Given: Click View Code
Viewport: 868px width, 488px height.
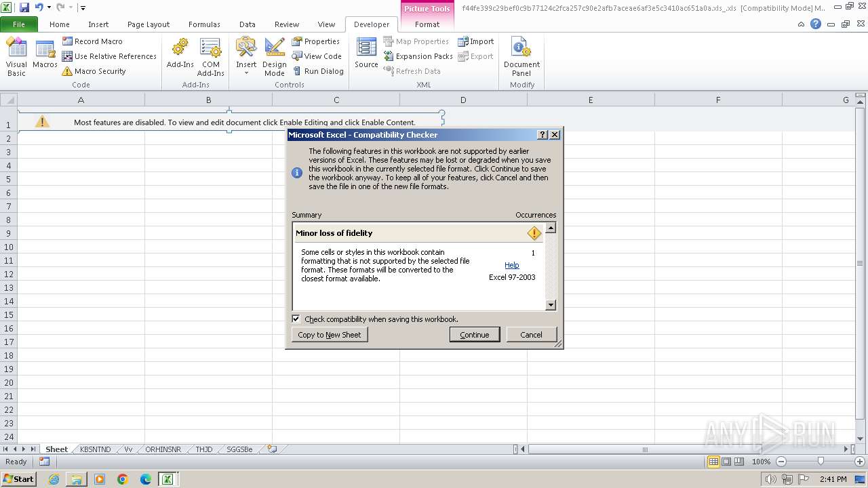Looking at the screenshot, I should (317, 56).
